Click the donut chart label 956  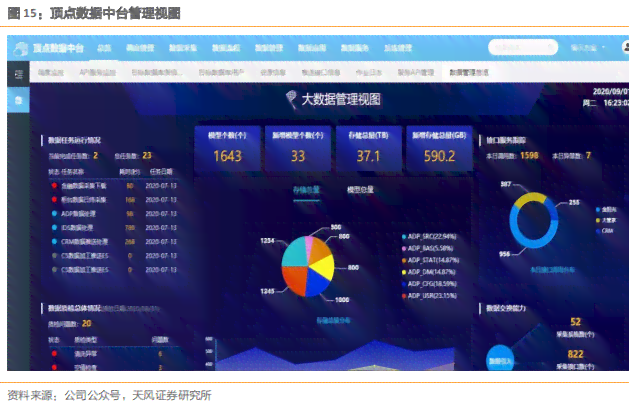(504, 254)
